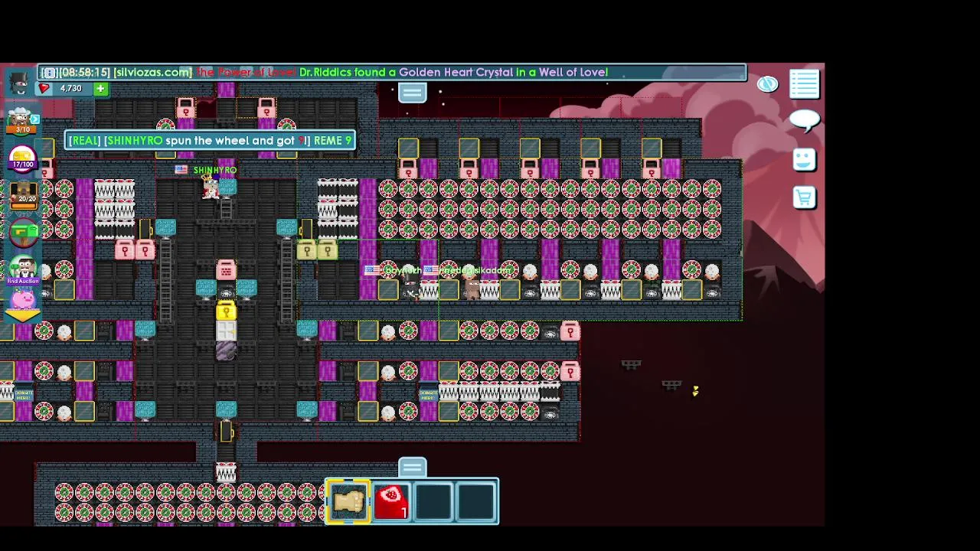Open the green treasure chest icon
This screenshot has width=980, height=551.
coord(24,230)
